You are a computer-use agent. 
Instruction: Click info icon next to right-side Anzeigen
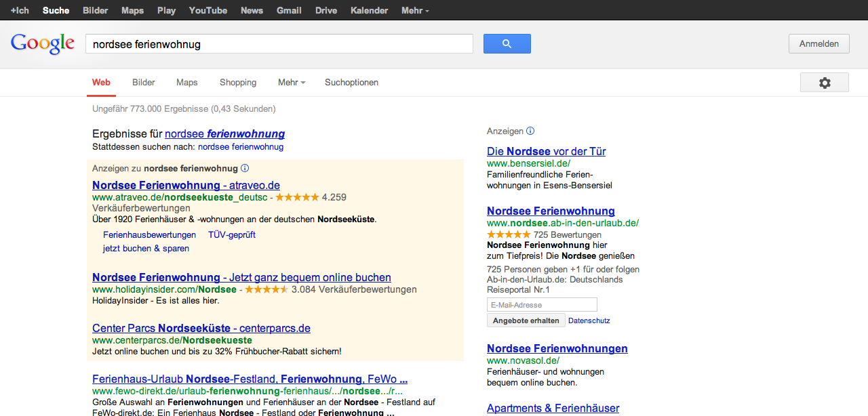[x=530, y=131]
